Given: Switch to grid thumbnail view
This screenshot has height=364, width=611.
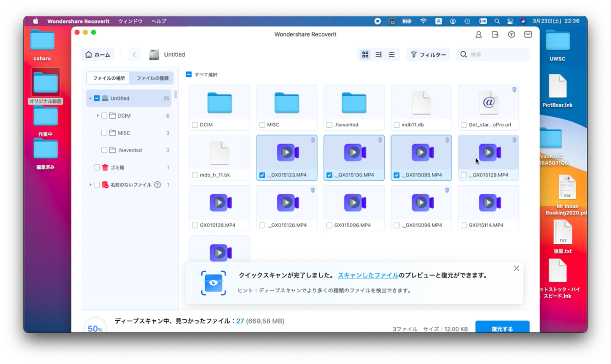Looking at the screenshot, I should tap(365, 54).
